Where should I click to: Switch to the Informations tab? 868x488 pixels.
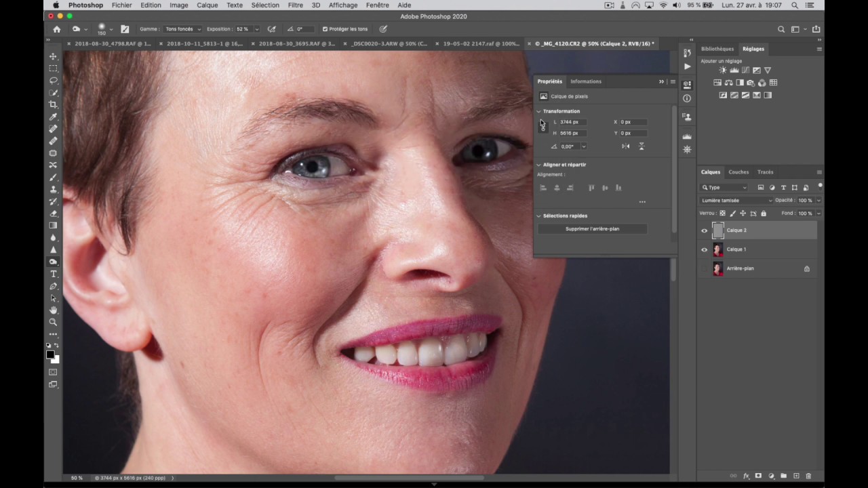[586, 81]
